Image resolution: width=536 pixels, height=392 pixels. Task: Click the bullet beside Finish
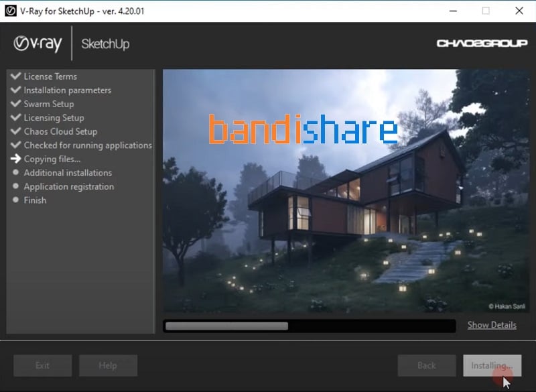(x=15, y=200)
